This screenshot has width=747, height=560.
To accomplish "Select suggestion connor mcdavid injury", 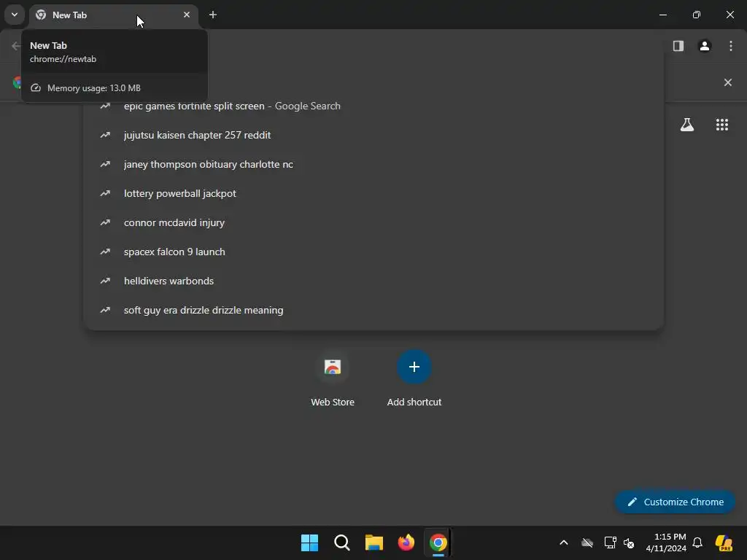I will point(373,222).
